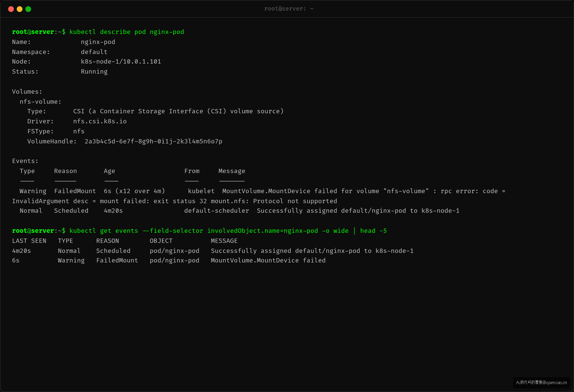Click the 'LAST SEEN' column header
Screen dimensions: 574x392
click(29, 241)
